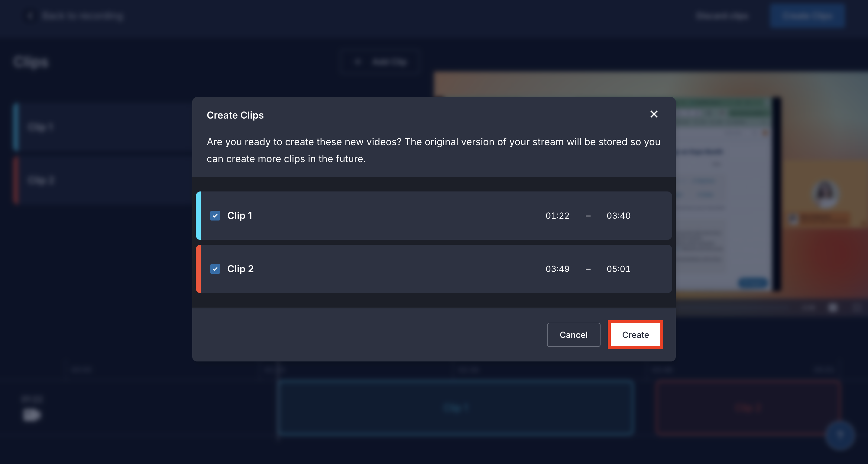Select Clip 1 start time 01:22
Image resolution: width=868 pixels, height=464 pixels.
coord(557,216)
